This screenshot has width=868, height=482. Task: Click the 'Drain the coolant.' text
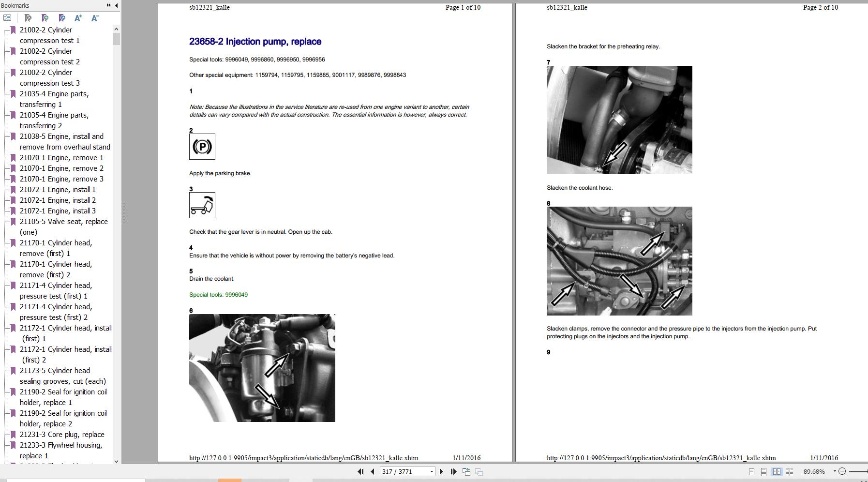tap(211, 279)
